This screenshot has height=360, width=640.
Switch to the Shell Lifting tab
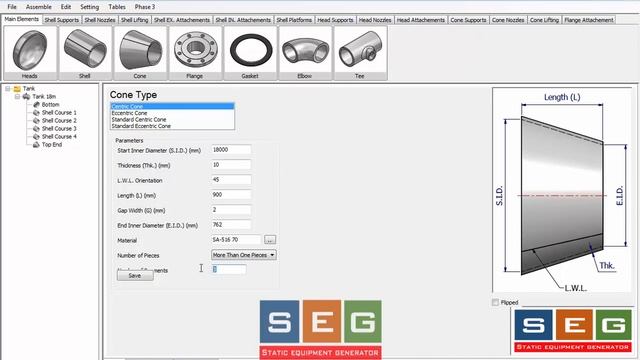click(135, 20)
